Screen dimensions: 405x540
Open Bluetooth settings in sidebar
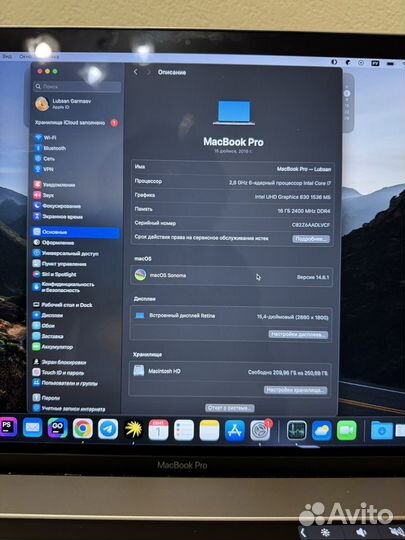click(x=50, y=148)
